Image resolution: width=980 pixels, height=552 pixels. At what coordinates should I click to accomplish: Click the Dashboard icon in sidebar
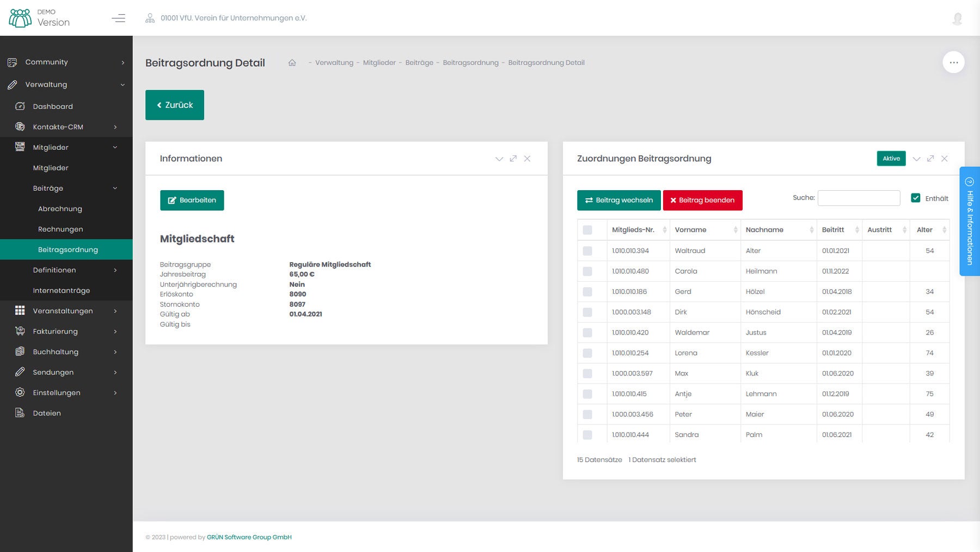pos(20,106)
